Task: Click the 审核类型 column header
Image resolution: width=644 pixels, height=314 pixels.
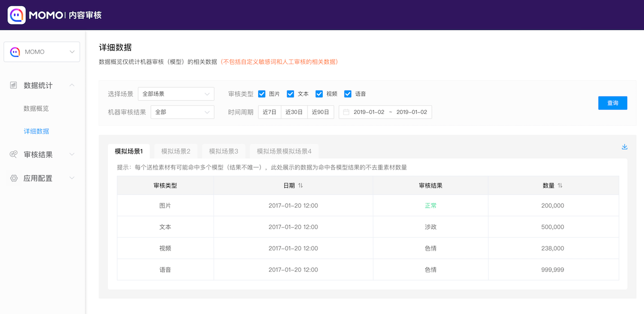Action: tap(165, 186)
